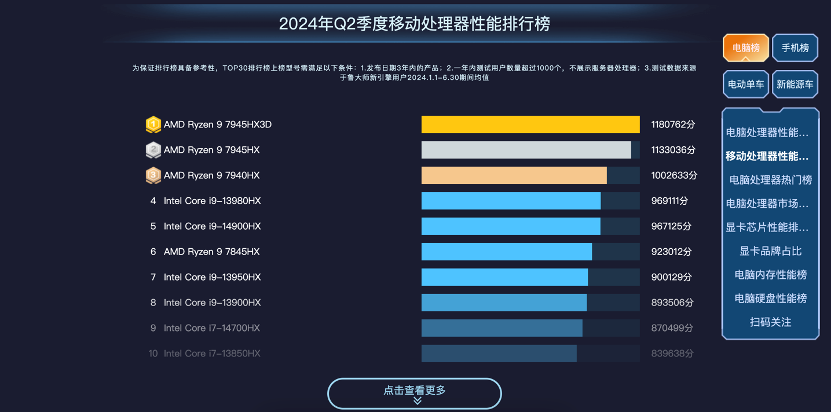Click the 870499分 score

click(x=672, y=328)
